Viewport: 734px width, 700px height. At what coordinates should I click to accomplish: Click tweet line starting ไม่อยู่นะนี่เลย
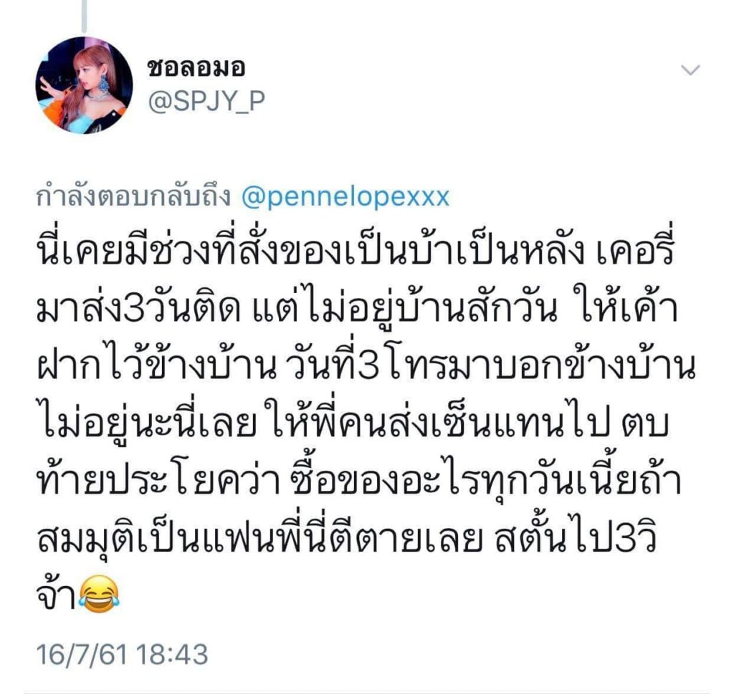click(353, 423)
